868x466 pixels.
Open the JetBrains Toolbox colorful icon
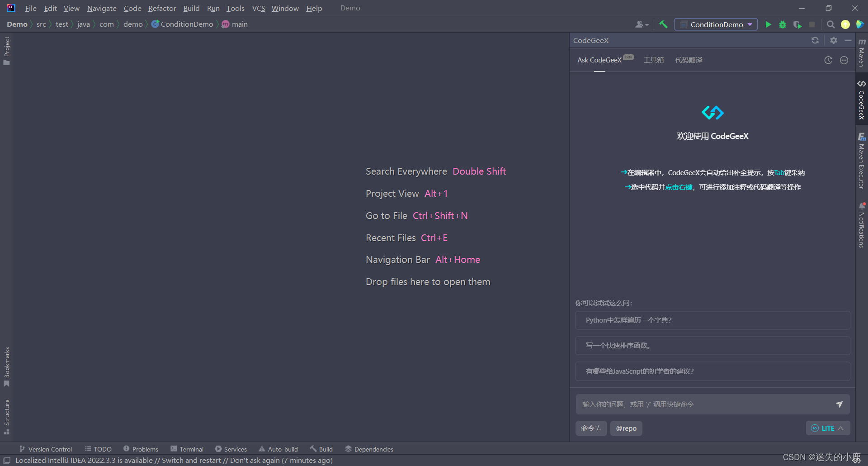coord(860,24)
